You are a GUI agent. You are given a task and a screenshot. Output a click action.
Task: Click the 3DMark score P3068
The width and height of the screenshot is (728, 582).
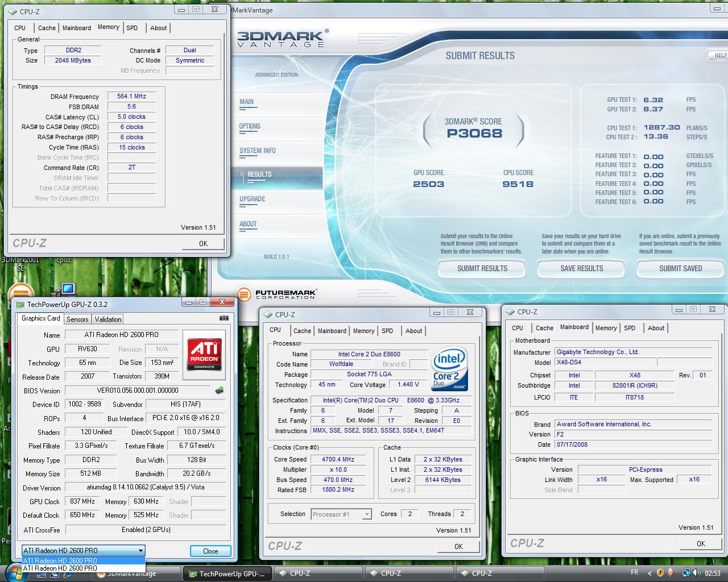474,134
